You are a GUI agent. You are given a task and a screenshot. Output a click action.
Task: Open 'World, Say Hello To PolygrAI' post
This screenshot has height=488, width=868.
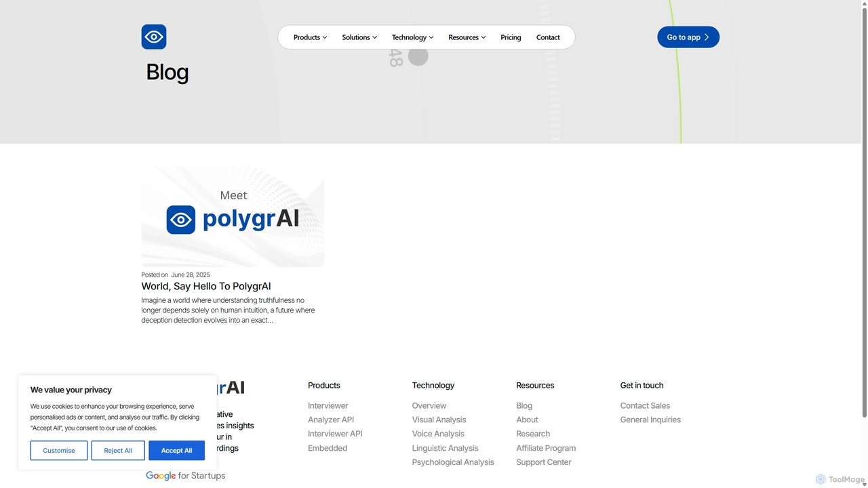pyautogui.click(x=206, y=287)
